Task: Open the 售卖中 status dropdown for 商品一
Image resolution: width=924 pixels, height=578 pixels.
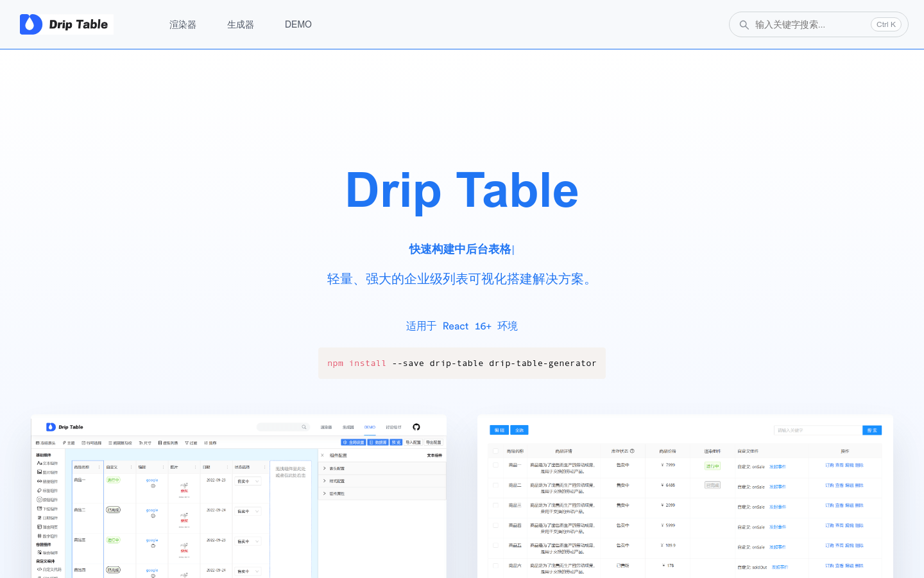Action: tap(247, 480)
